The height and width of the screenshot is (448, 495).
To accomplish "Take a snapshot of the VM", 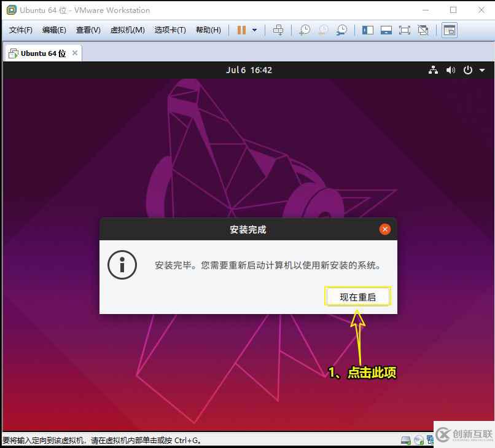I will click(305, 30).
